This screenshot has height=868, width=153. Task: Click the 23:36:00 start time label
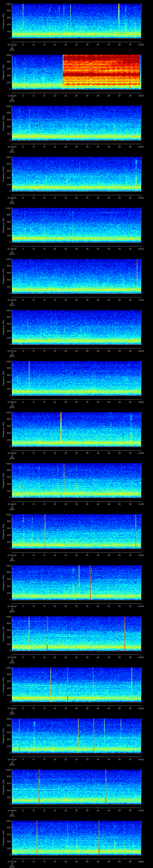click(12, 300)
